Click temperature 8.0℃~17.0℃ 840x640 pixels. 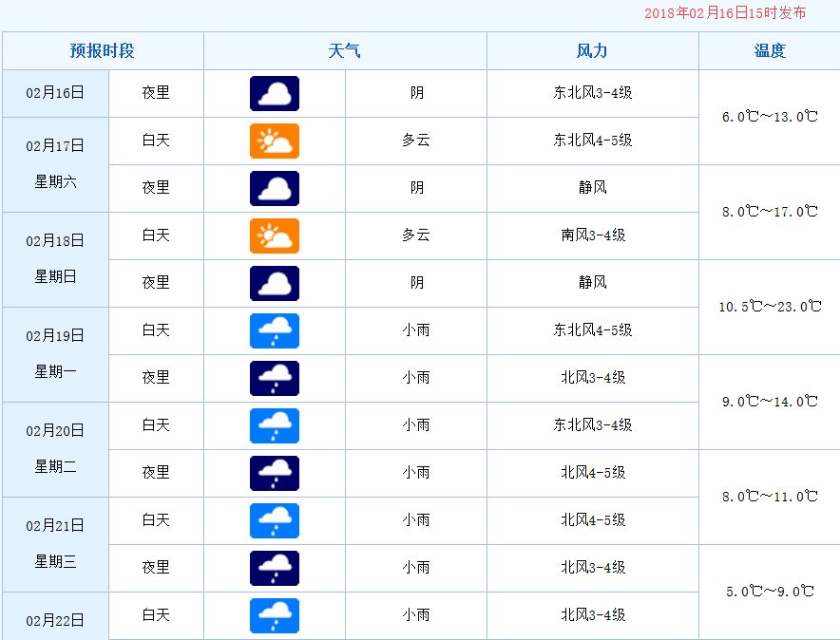coord(770,212)
